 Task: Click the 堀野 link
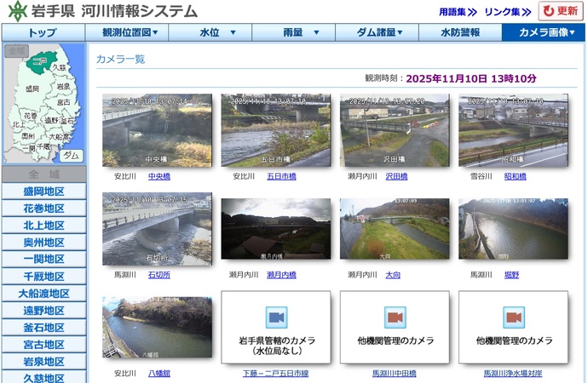(x=511, y=275)
